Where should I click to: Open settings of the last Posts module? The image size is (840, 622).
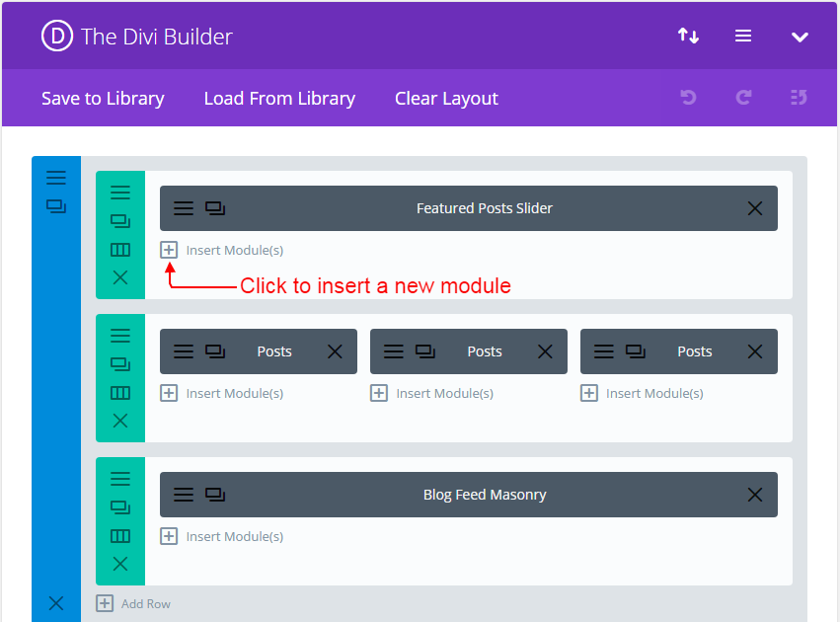[x=604, y=351]
